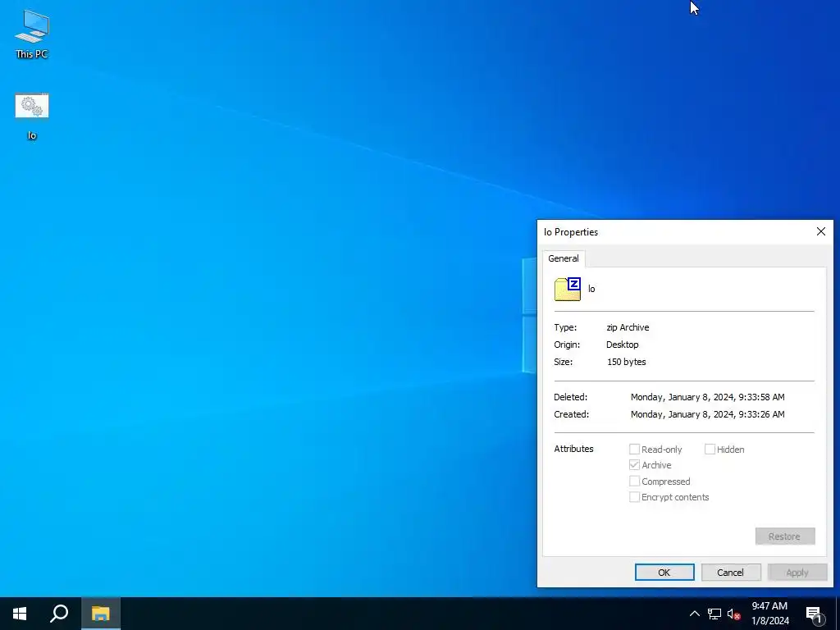Image resolution: width=840 pixels, height=630 pixels.
Task: Toggle the Archive attribute checkbox
Action: click(634, 464)
